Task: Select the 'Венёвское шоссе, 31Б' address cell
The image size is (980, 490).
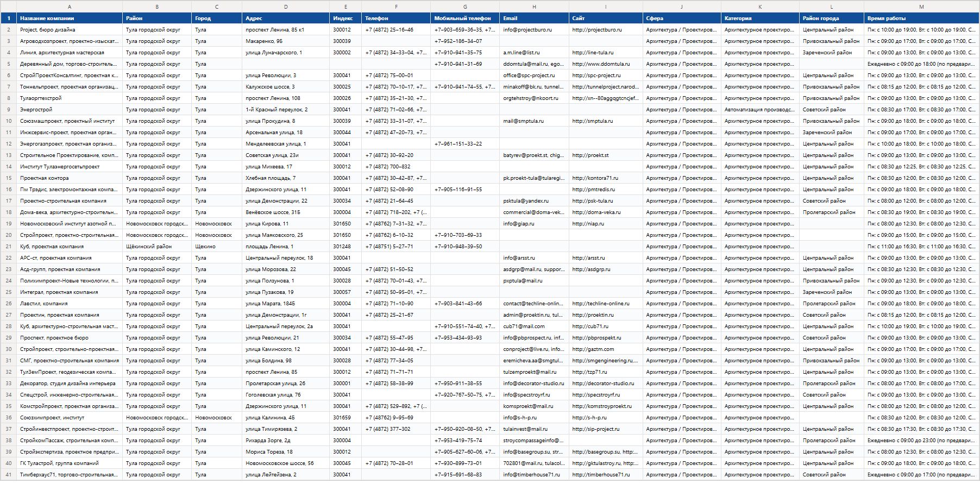Action: (286, 212)
